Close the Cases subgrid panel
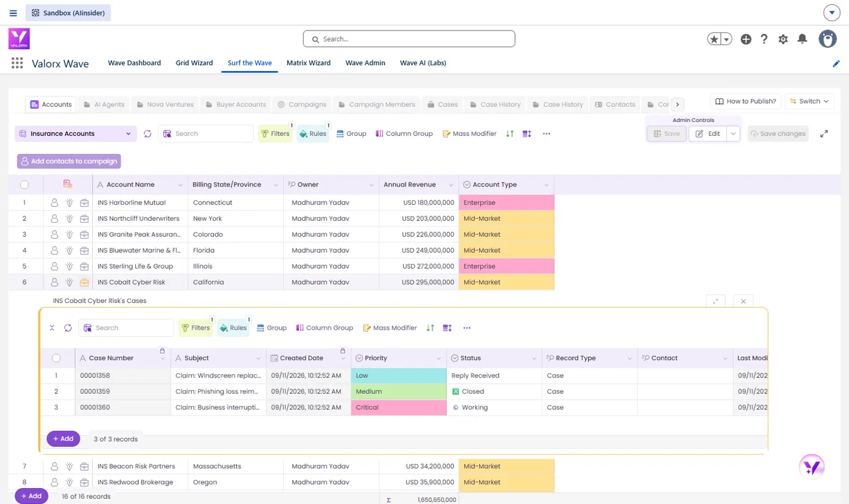 coord(744,301)
